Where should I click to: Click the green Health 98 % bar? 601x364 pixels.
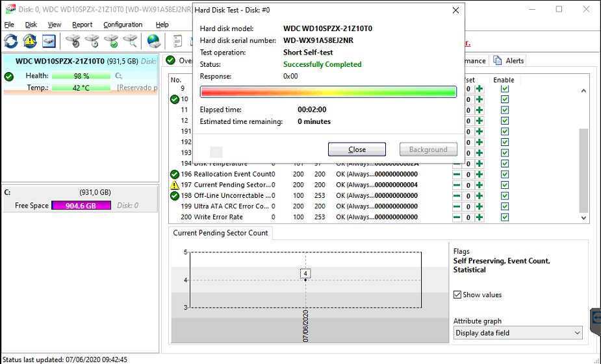point(81,76)
